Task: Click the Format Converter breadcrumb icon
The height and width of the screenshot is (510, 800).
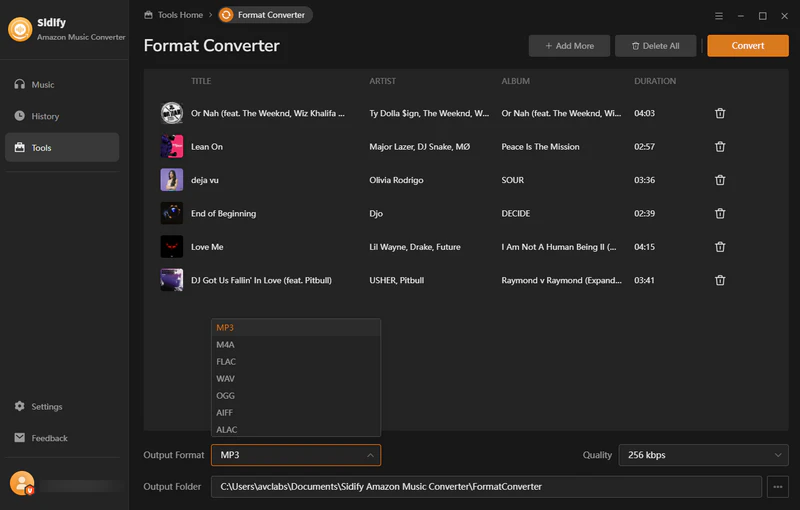Action: point(226,15)
